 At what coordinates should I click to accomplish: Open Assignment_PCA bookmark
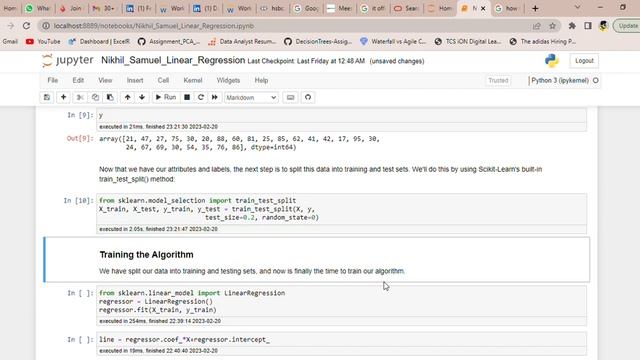(169, 41)
